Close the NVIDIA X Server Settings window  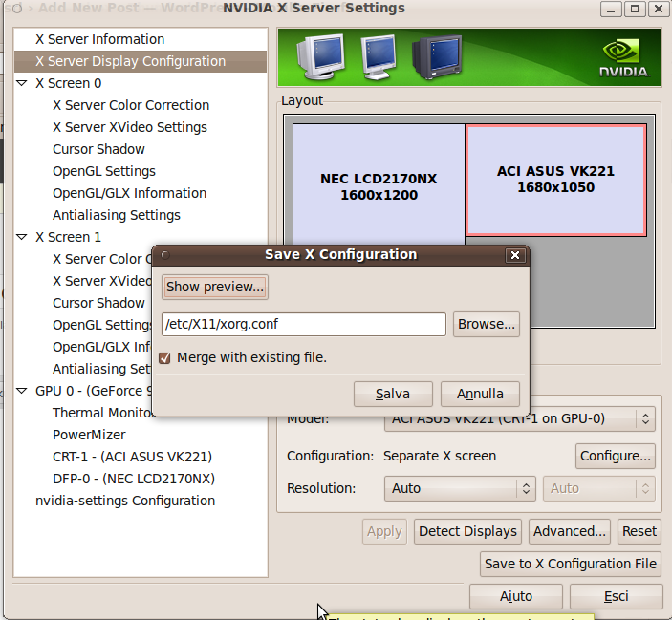[659, 9]
